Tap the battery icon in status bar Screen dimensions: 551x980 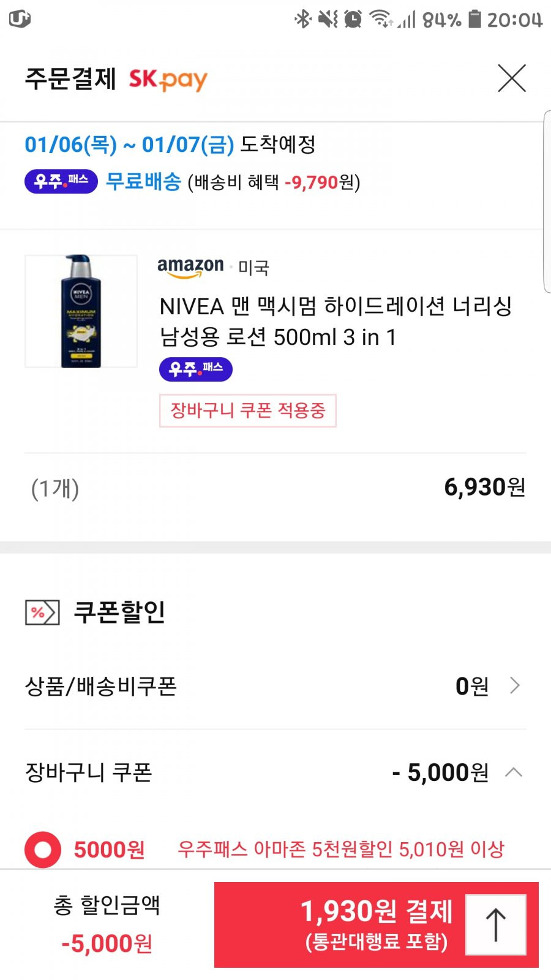click(x=475, y=18)
